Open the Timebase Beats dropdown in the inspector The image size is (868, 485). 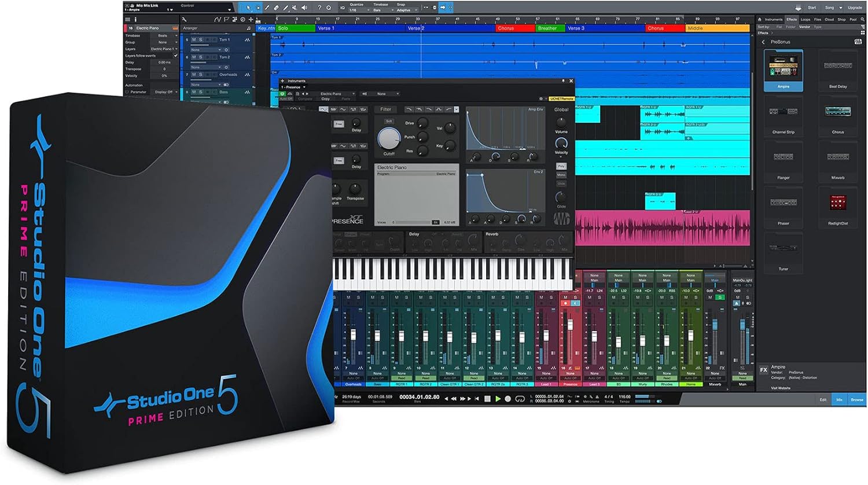pyautogui.click(x=166, y=35)
